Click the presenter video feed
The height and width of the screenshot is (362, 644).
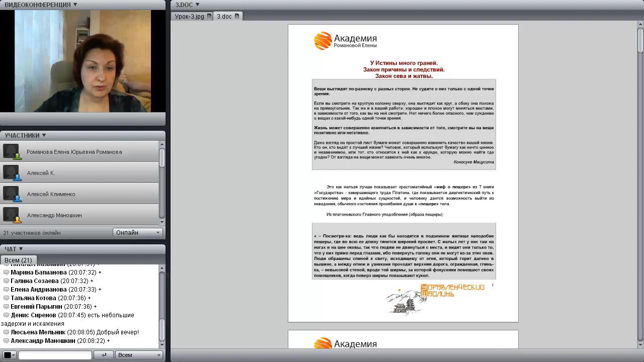pyautogui.click(x=83, y=61)
